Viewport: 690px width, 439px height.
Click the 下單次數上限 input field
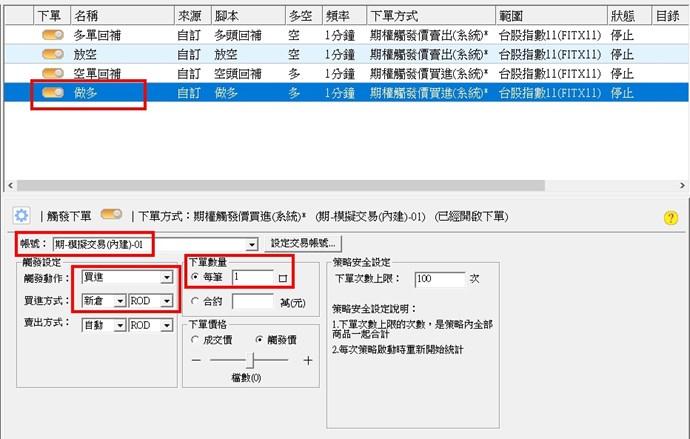pyautogui.click(x=440, y=279)
